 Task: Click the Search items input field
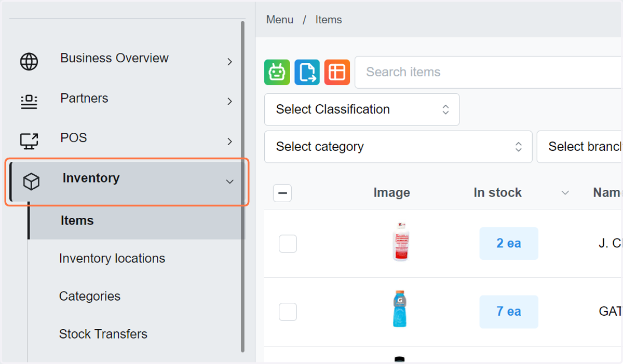coord(489,72)
